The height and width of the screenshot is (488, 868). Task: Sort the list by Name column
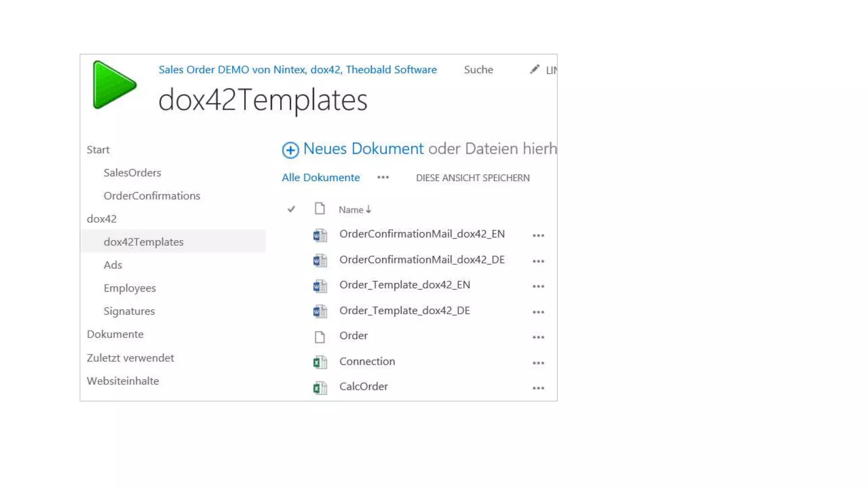click(351, 210)
